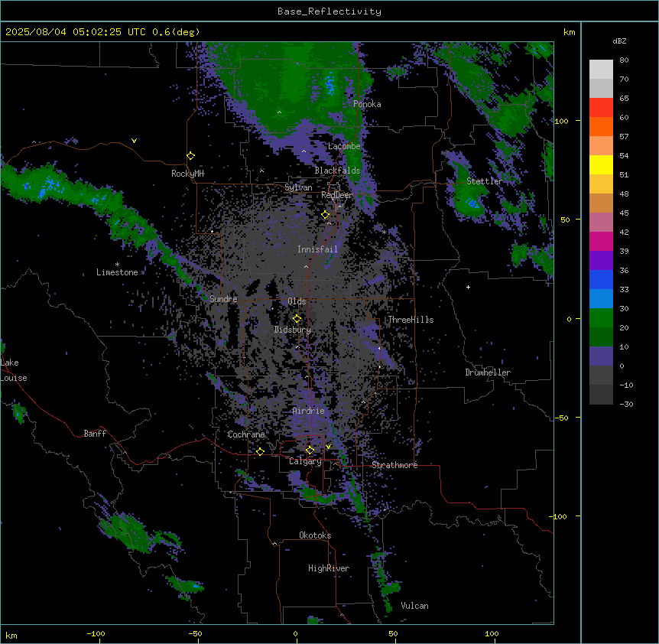Click the yellow diamond marker at RockyMH
The width and height of the screenshot is (659, 644).
pos(191,156)
